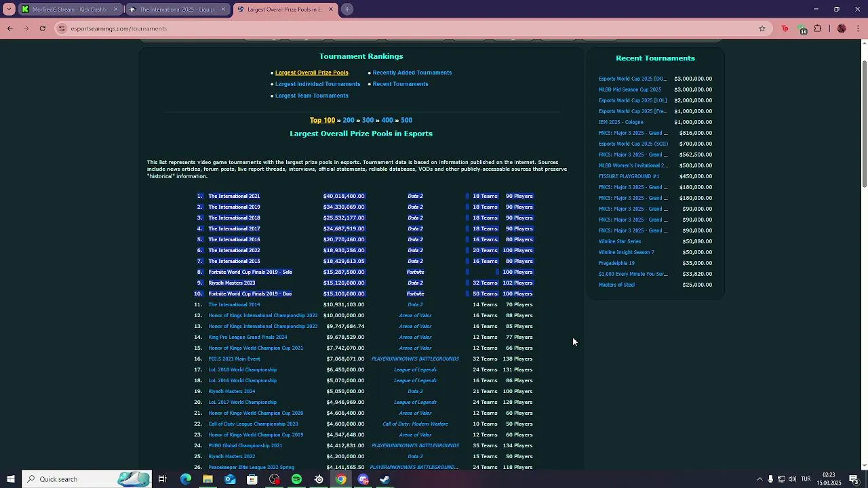This screenshot has height=488, width=868.
Task: Open MLBB Mid Season Cup 2025 link
Action: 629,89
